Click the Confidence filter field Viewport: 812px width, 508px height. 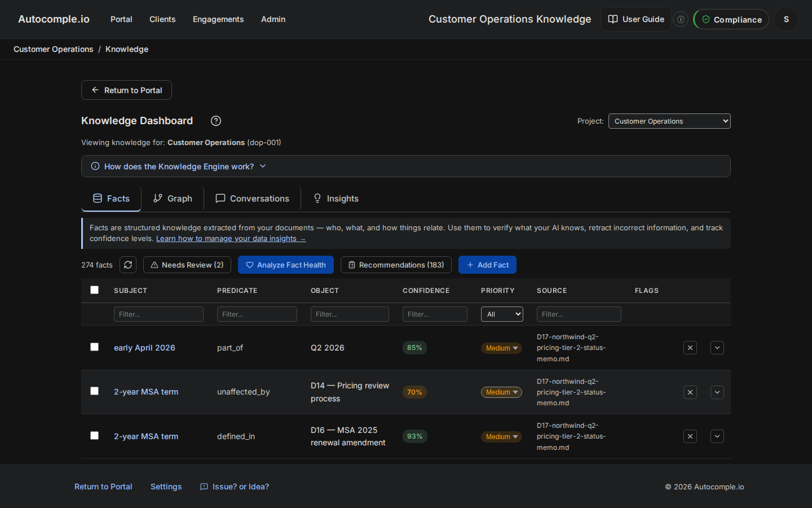[435, 314]
